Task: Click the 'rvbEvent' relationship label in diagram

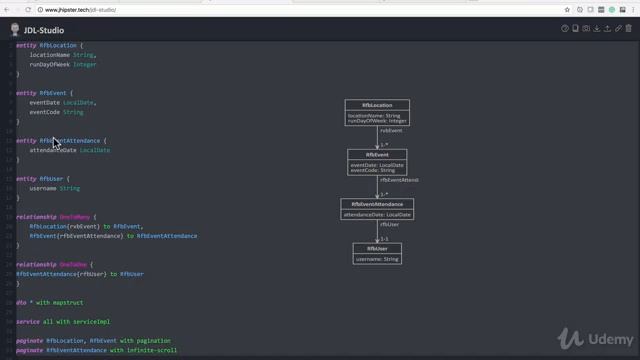Action: pos(391,131)
